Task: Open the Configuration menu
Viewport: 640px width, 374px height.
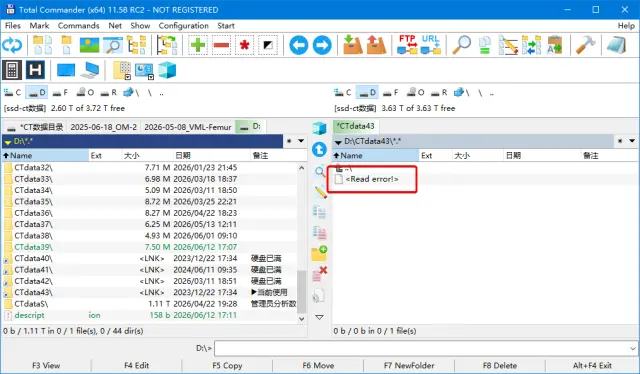Action: [183, 25]
